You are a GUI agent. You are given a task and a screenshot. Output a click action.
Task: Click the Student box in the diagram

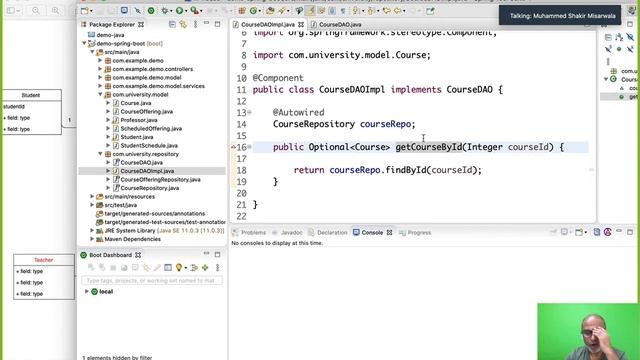point(31,111)
